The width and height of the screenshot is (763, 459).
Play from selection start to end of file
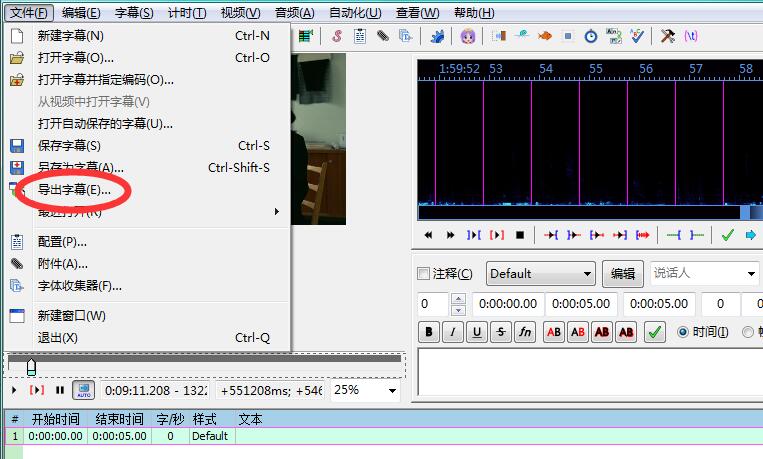pos(642,235)
